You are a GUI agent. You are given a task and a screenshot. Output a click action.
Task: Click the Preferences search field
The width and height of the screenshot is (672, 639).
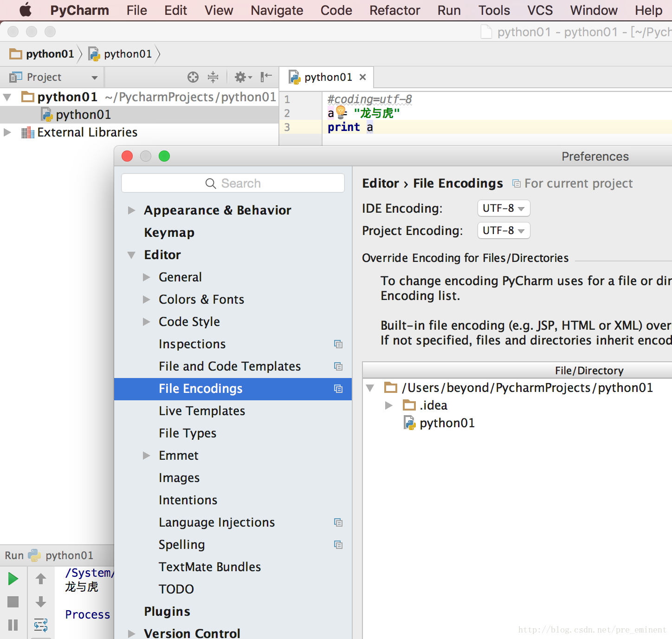tap(233, 183)
